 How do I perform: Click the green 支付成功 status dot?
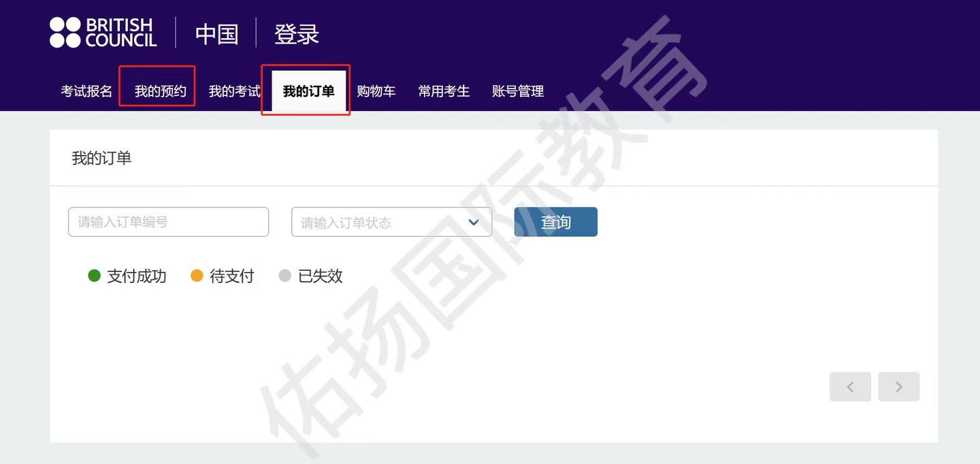[95, 276]
